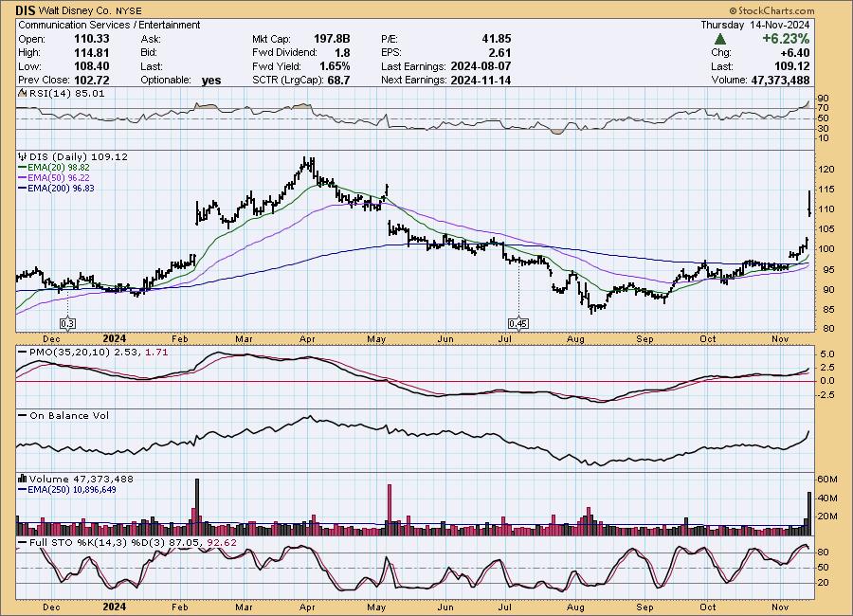Click the small icon beside RSI(14) label
853x616 pixels.
(23, 93)
